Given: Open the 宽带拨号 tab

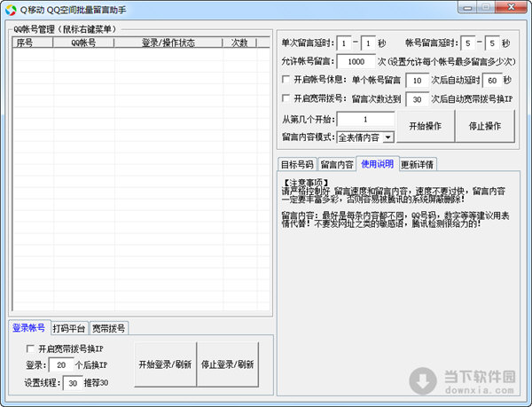Looking at the screenshot, I should (110, 327).
